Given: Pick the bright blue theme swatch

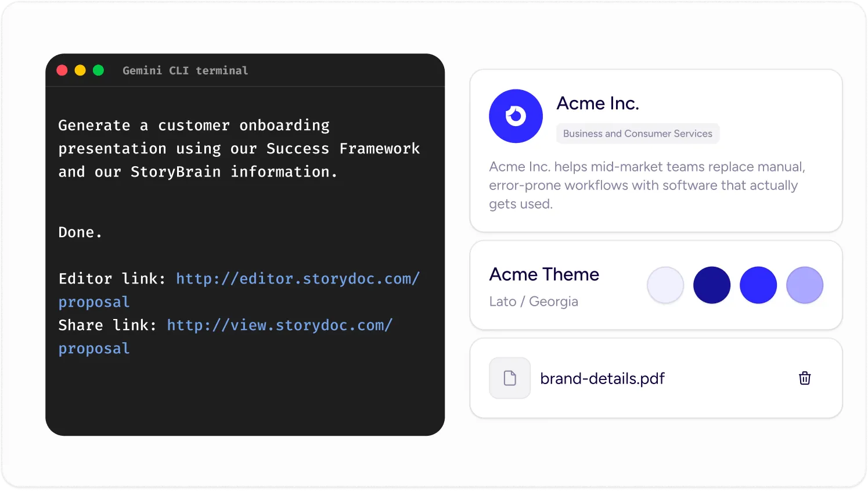Looking at the screenshot, I should 758,285.
